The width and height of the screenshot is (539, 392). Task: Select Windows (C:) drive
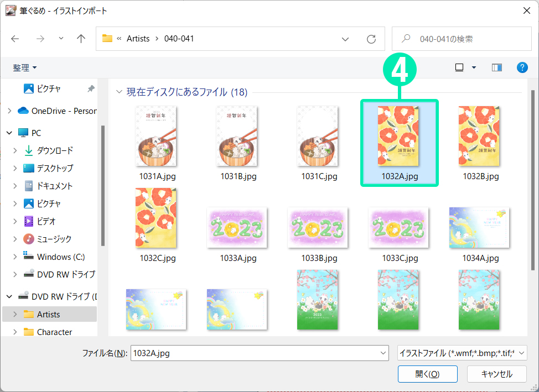[x=61, y=257]
